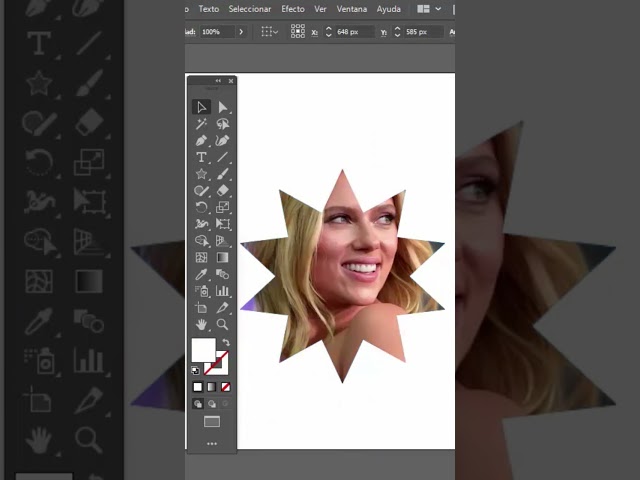Open the Align options dropdown
The height and width of the screenshot is (480, 640).
tap(269, 31)
